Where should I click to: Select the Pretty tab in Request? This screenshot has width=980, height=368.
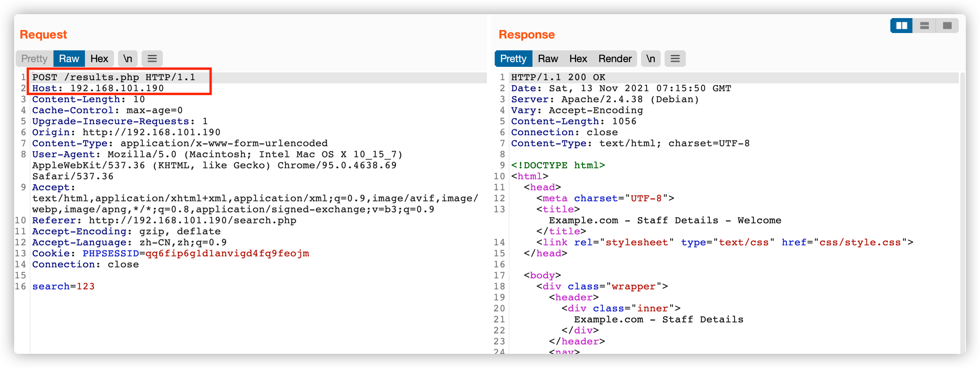point(34,59)
